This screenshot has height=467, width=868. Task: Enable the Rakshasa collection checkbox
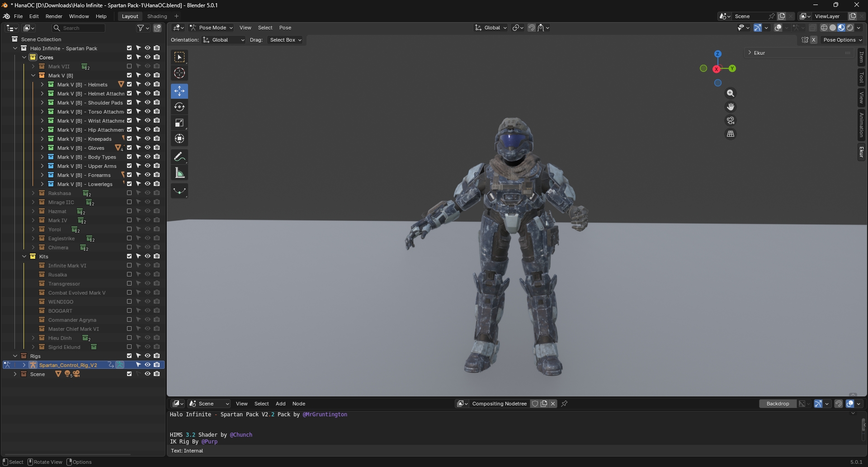[x=129, y=193]
